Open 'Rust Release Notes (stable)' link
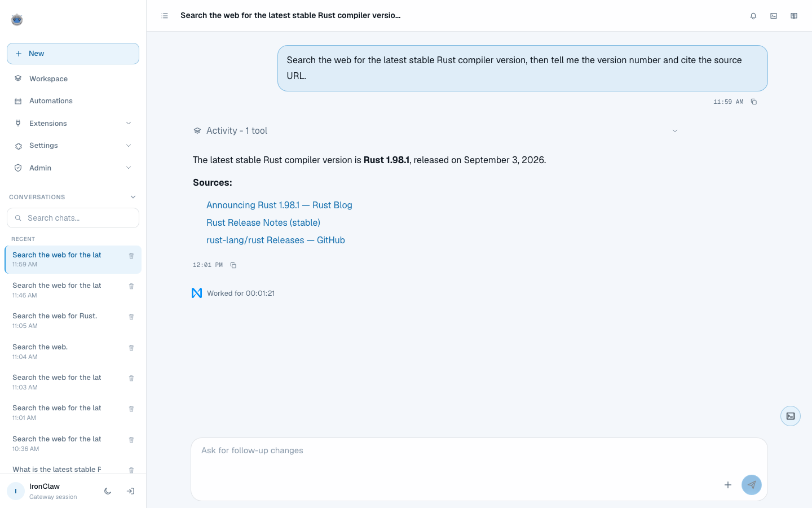This screenshot has height=508, width=812. click(263, 222)
